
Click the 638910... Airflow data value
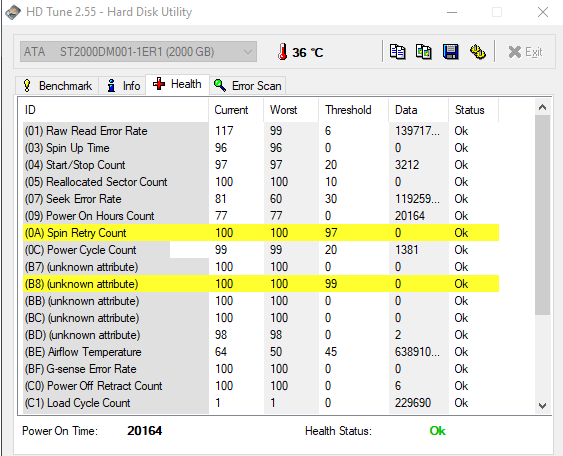[417, 352]
